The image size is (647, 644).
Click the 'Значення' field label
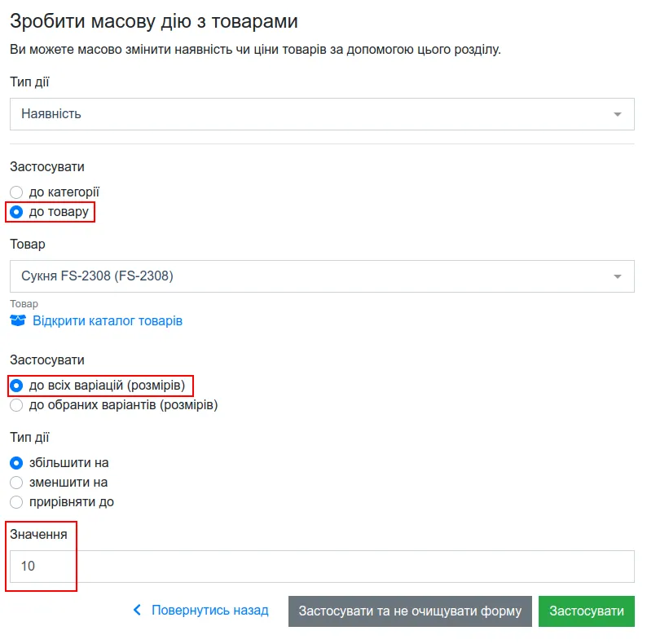(38, 535)
